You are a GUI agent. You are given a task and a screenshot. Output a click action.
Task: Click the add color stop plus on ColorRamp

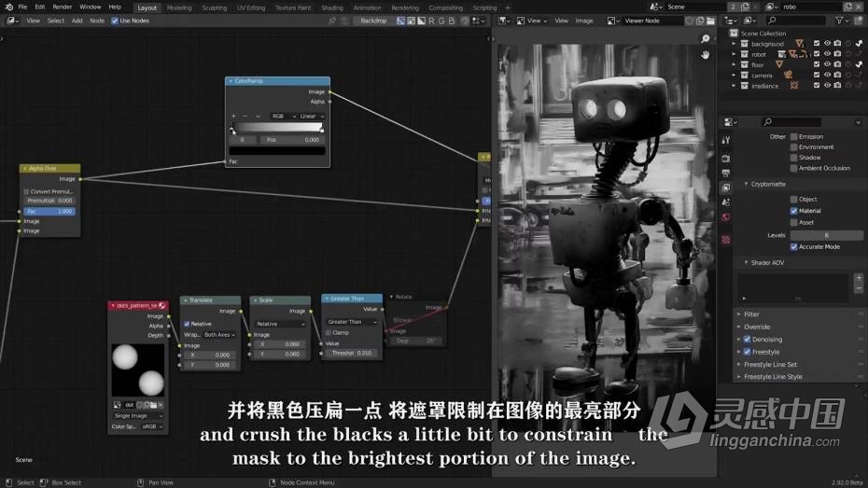click(233, 117)
